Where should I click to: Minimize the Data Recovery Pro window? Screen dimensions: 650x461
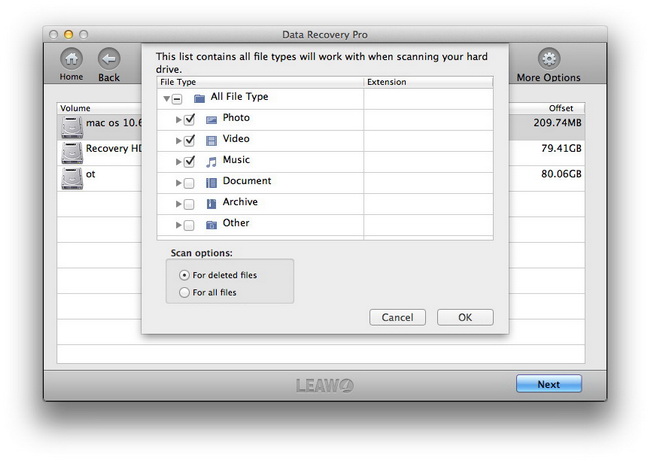pos(68,34)
